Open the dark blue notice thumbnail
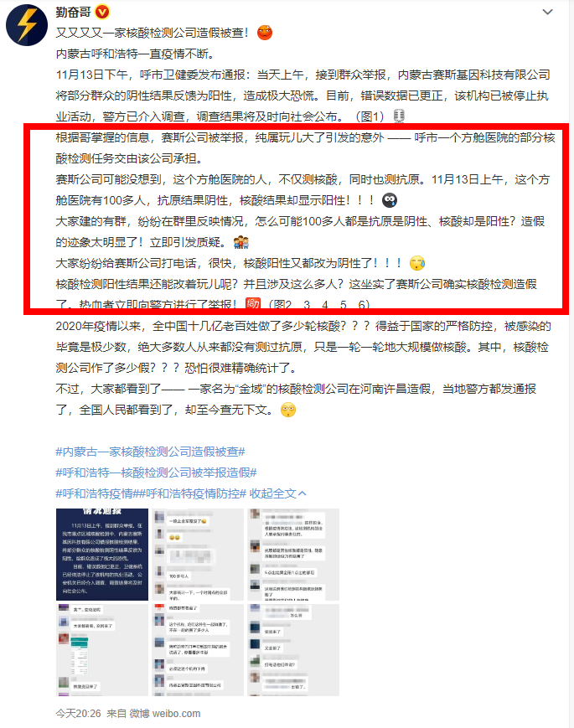Viewport: 574px width, 728px height. coord(102,555)
